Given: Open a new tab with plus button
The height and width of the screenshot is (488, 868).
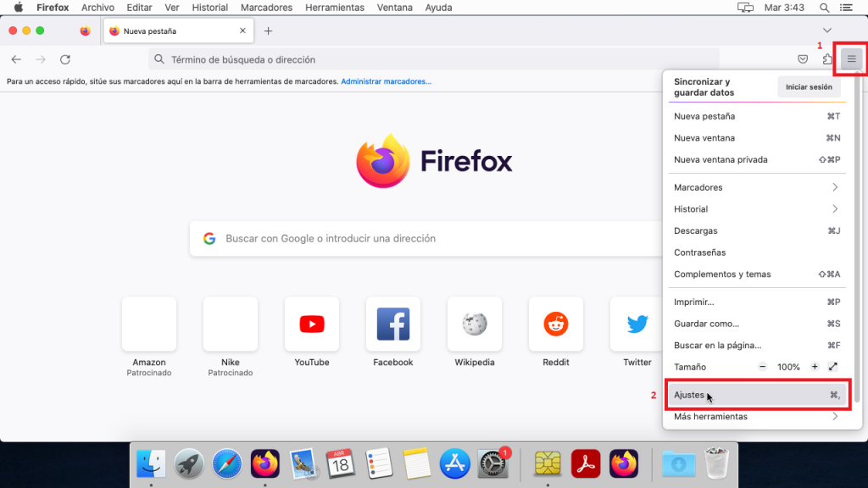Looking at the screenshot, I should (268, 31).
